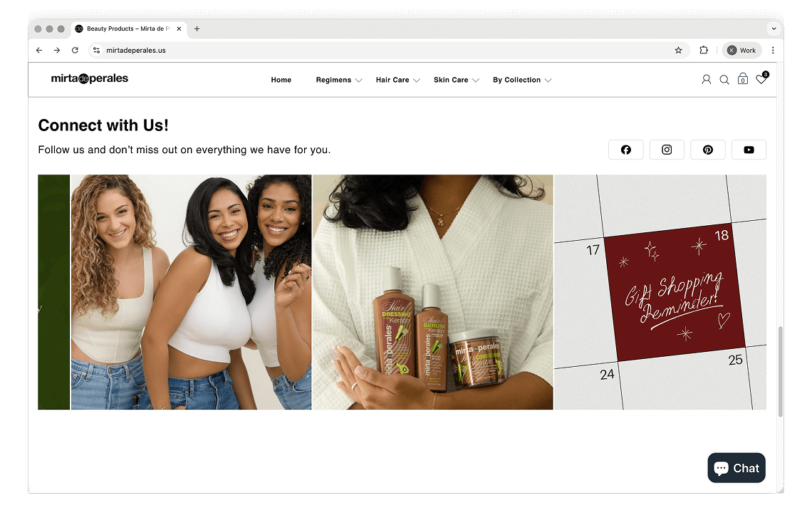Click the search magnifier icon
The width and height of the screenshot is (812, 530).
click(724, 79)
